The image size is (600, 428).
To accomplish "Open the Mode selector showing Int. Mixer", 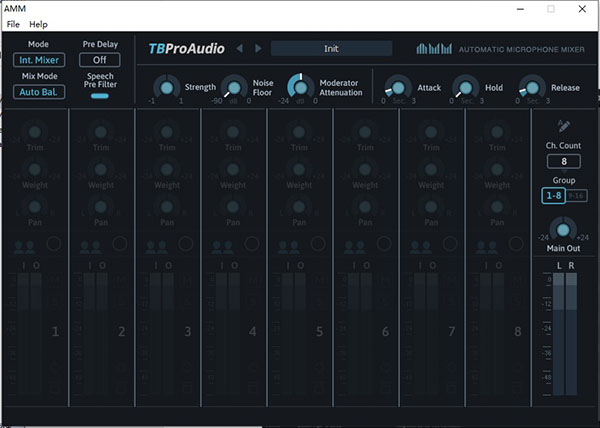I will point(33,60).
